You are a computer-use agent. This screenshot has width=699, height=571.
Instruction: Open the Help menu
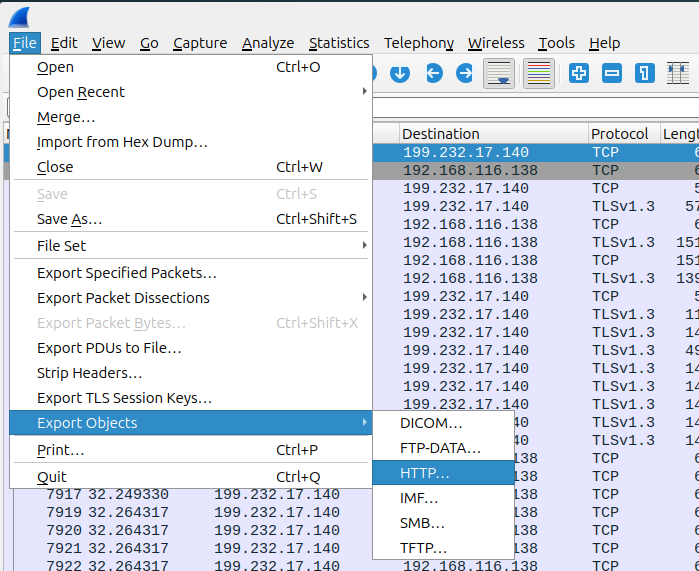point(604,43)
